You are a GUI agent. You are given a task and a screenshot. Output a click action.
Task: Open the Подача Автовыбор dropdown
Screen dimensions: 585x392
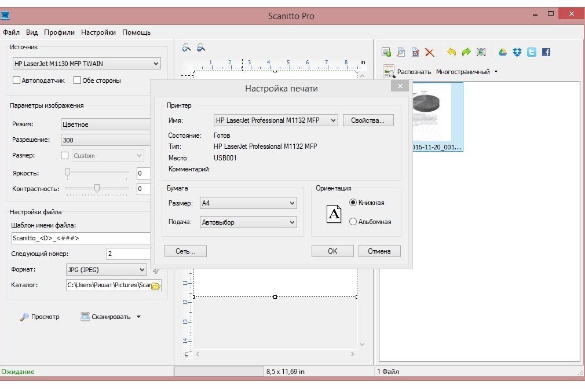coord(248,222)
